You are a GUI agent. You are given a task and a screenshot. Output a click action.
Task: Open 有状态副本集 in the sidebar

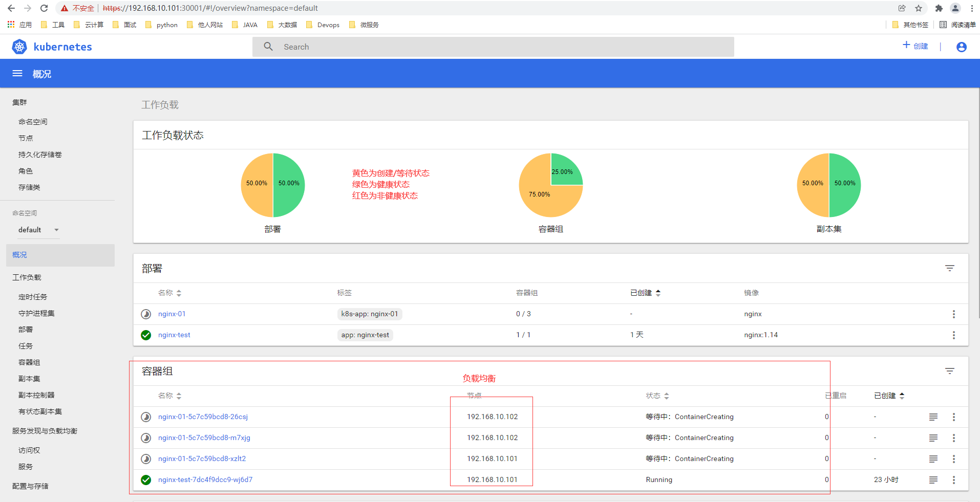[x=40, y=411]
